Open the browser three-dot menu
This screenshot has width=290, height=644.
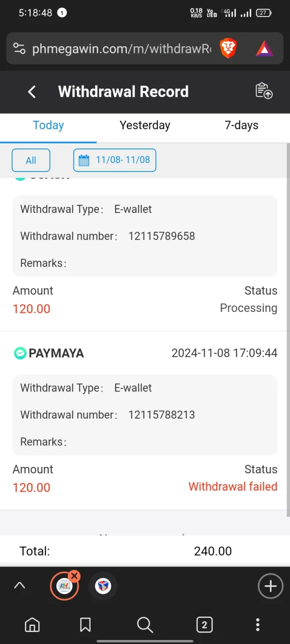click(x=258, y=625)
